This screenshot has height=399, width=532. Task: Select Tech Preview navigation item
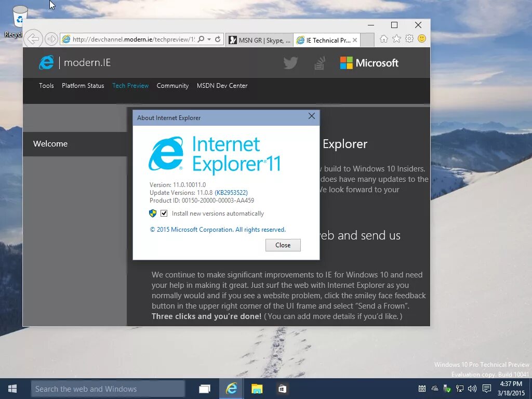pos(130,86)
